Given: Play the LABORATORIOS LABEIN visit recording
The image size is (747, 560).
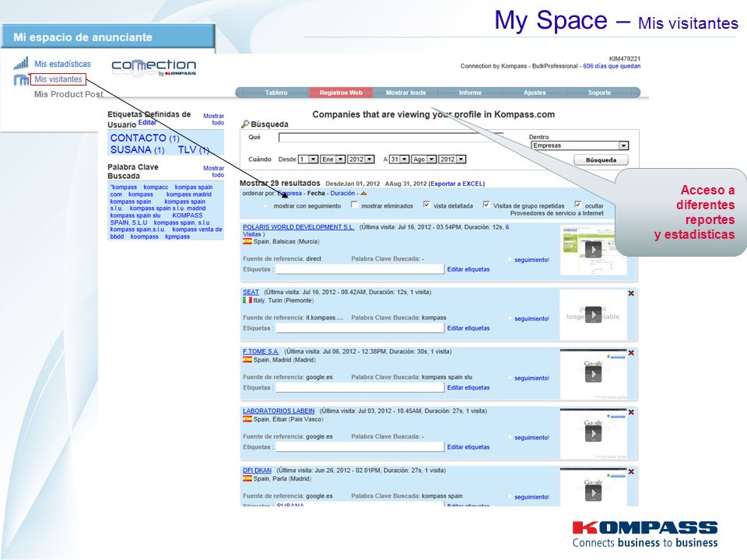Looking at the screenshot, I should point(593,433).
